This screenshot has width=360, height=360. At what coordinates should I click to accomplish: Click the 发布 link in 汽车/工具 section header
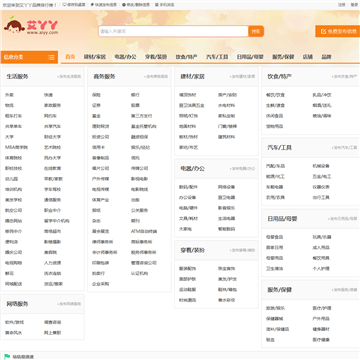point(345,148)
